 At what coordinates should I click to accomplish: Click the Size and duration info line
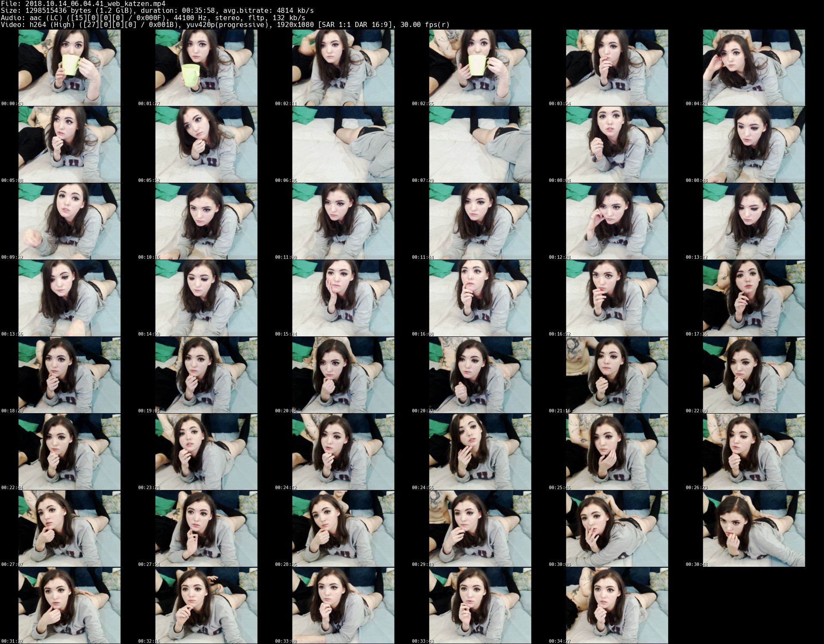pos(157,11)
